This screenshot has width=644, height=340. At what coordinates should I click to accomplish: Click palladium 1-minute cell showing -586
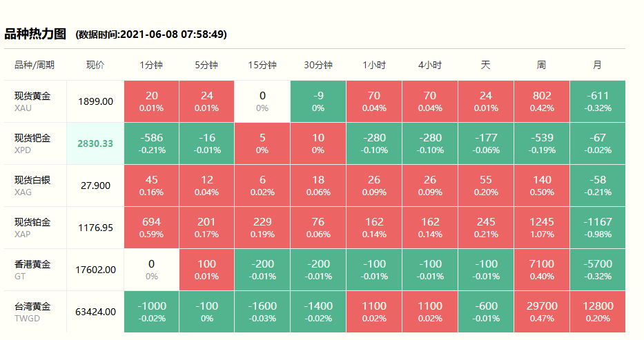point(151,143)
